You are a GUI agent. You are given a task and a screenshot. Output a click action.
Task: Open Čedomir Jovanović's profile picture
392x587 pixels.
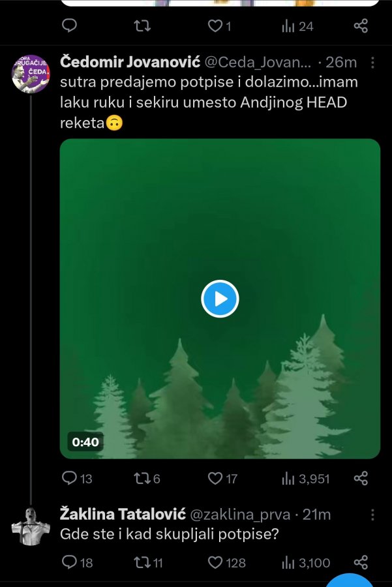point(31,72)
